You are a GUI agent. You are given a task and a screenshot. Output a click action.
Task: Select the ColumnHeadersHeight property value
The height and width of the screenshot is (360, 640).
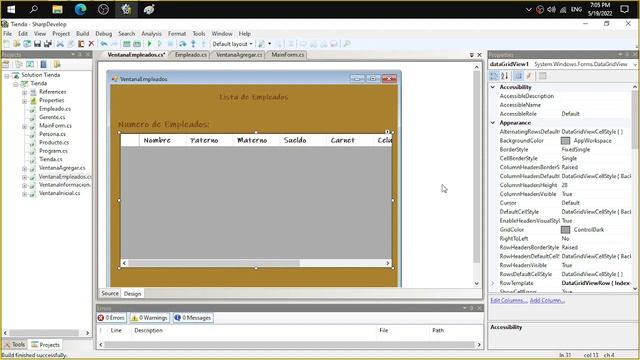point(596,185)
